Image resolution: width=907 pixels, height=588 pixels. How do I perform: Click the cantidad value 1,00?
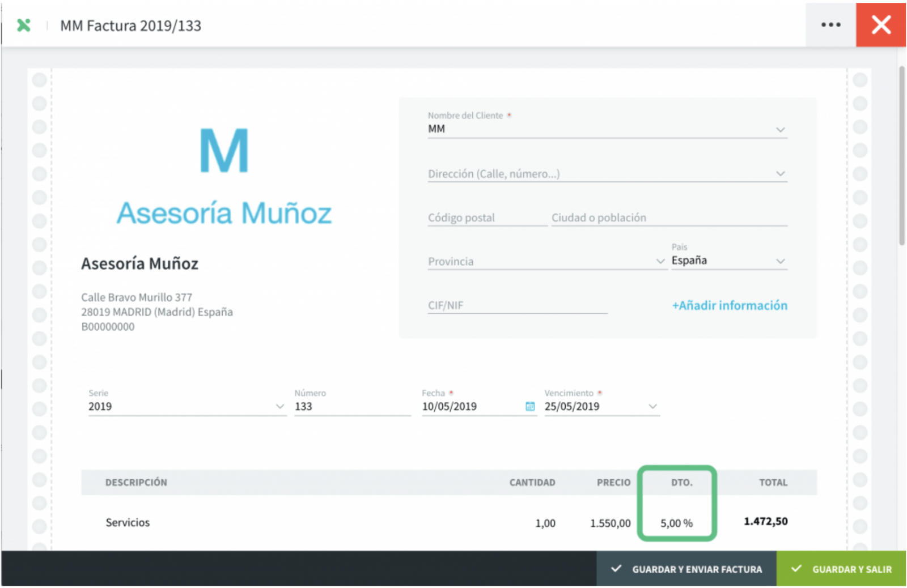(545, 523)
